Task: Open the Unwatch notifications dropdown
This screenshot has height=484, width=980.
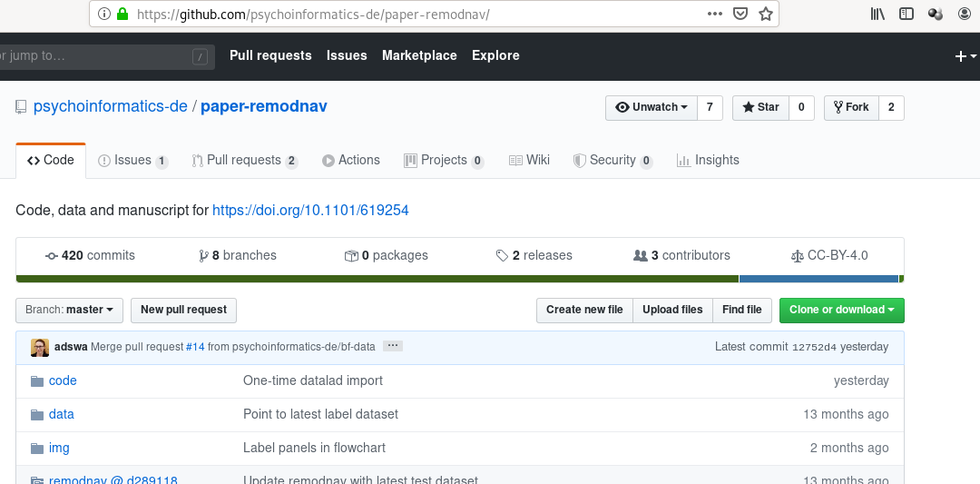Action: [x=652, y=107]
